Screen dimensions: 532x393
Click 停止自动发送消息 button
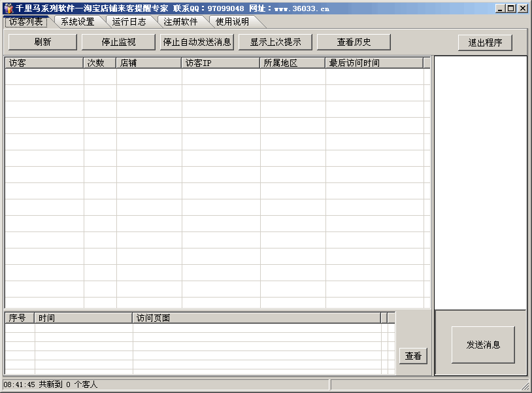pyautogui.click(x=197, y=42)
